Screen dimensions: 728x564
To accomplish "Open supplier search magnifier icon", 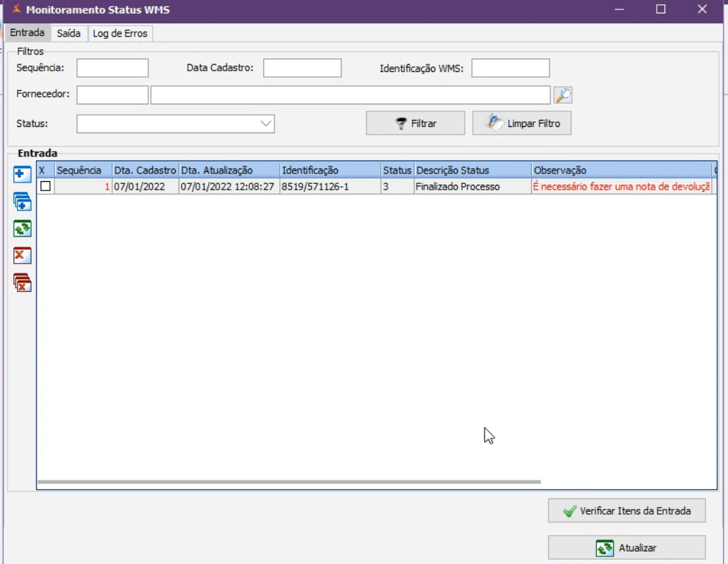I will point(563,95).
